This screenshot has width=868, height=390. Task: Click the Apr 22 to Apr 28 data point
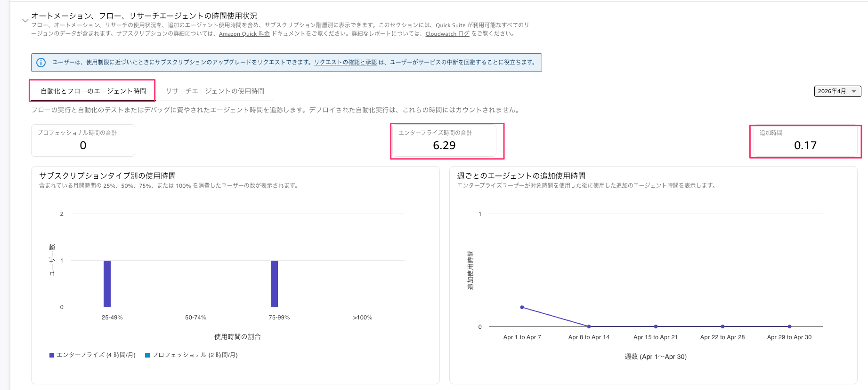click(x=722, y=326)
